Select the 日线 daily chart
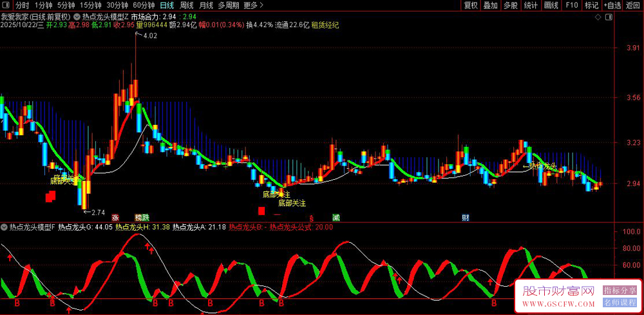 (167, 5)
